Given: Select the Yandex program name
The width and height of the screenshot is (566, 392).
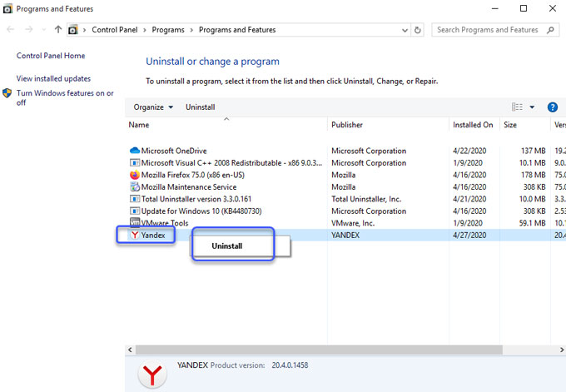Looking at the screenshot, I should click(153, 235).
